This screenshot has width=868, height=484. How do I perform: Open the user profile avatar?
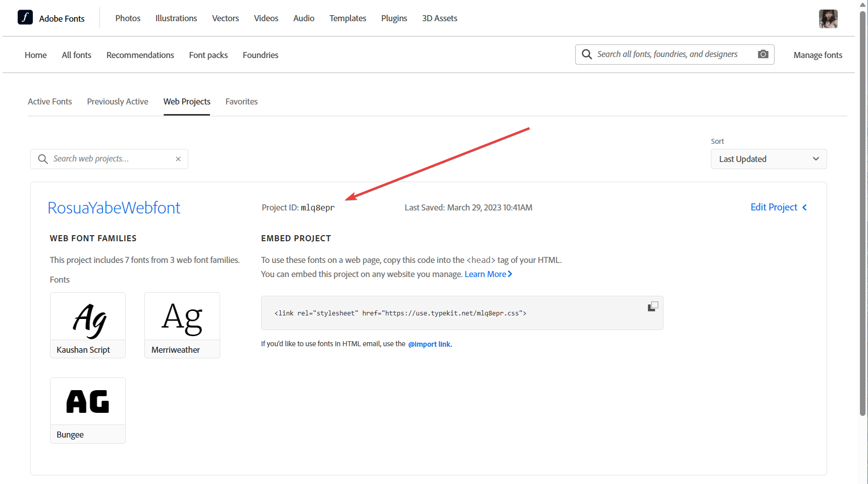tap(828, 19)
